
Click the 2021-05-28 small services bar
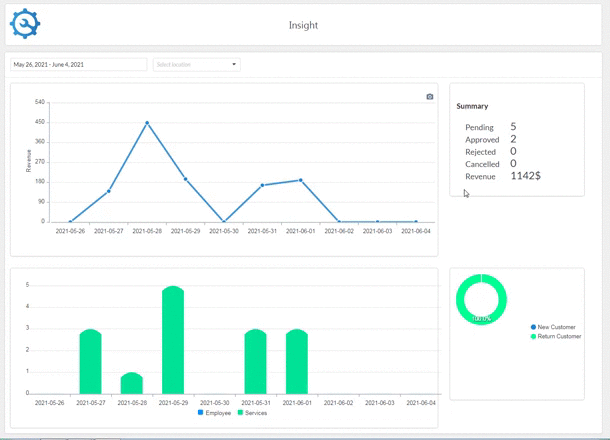(x=132, y=383)
